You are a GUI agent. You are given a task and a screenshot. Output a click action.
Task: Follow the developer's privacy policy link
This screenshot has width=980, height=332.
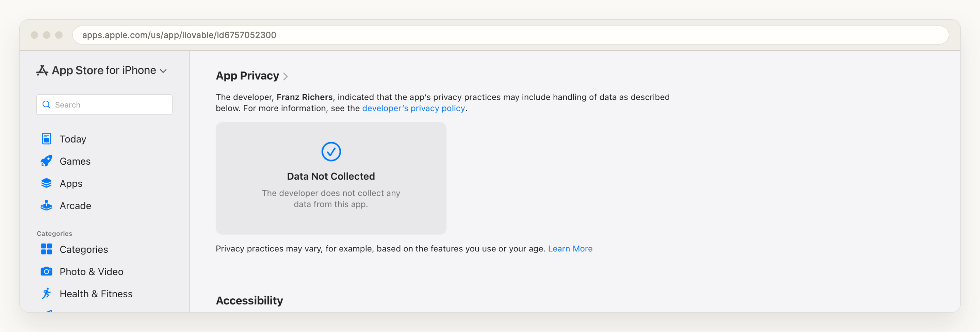pyautogui.click(x=413, y=109)
